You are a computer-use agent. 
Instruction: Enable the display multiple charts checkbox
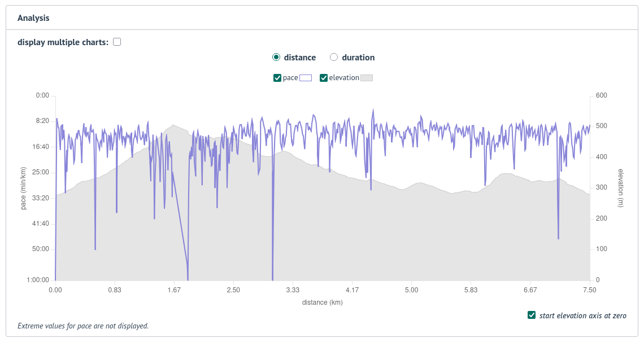[x=116, y=41]
